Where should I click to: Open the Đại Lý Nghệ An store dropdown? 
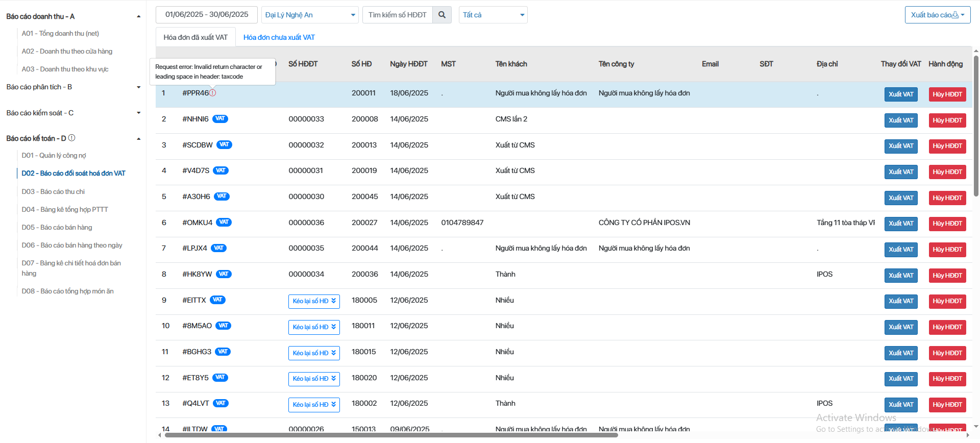pyautogui.click(x=310, y=15)
